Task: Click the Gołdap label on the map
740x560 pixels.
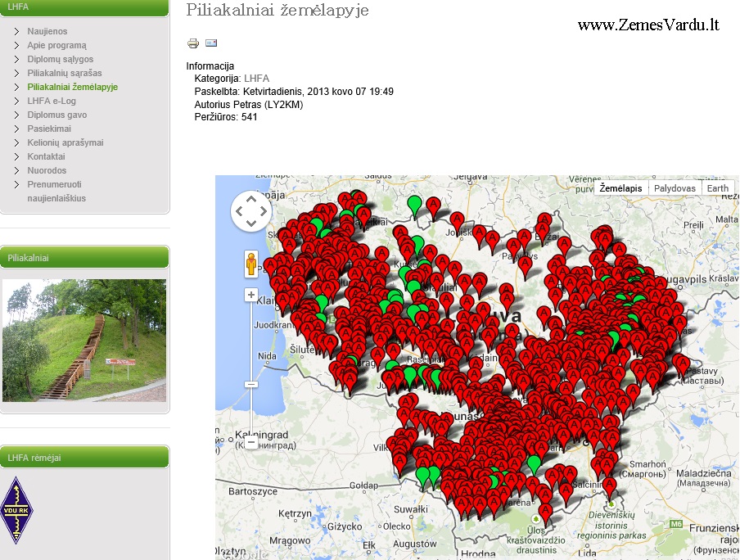Action: point(364,485)
